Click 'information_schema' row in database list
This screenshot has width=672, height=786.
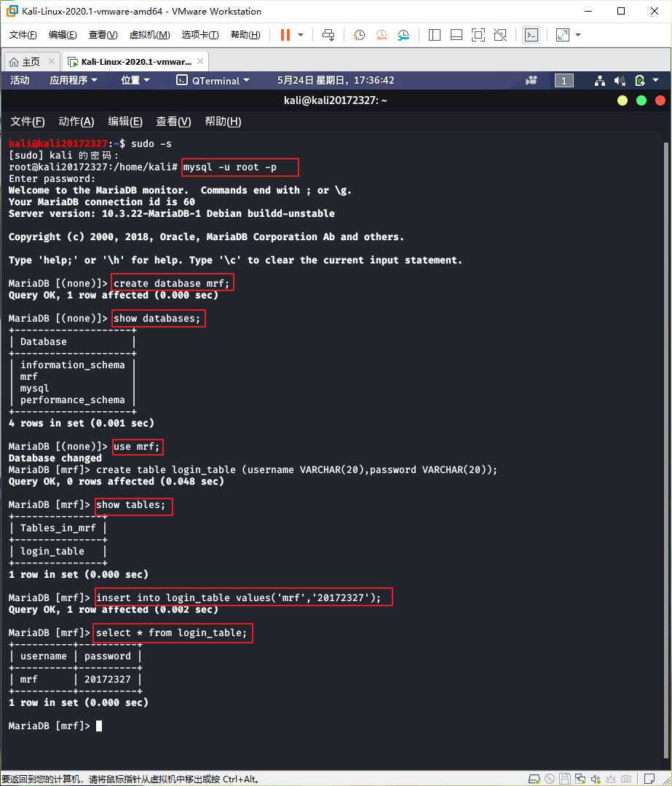click(x=73, y=365)
